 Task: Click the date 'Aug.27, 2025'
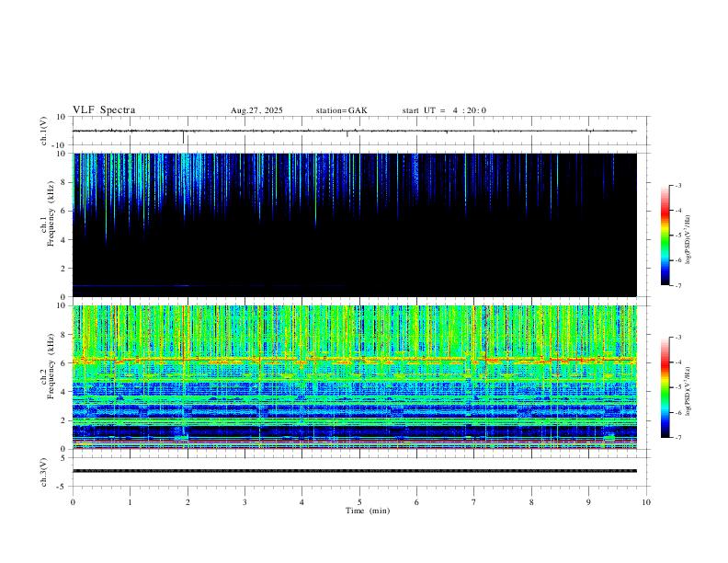click(x=256, y=110)
